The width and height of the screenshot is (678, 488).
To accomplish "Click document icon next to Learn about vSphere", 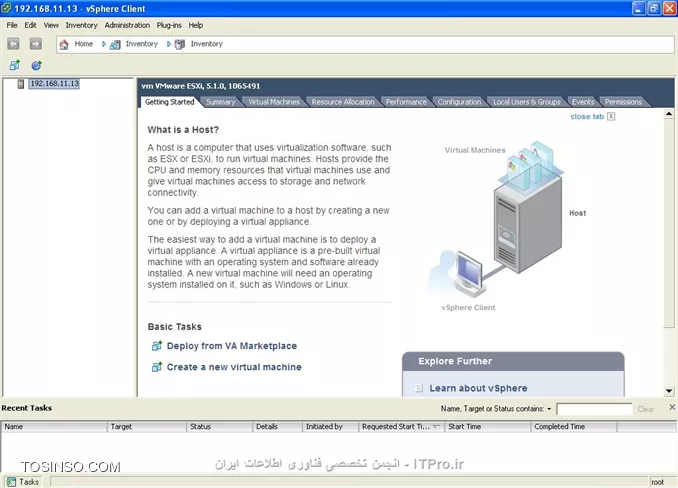I will (419, 388).
